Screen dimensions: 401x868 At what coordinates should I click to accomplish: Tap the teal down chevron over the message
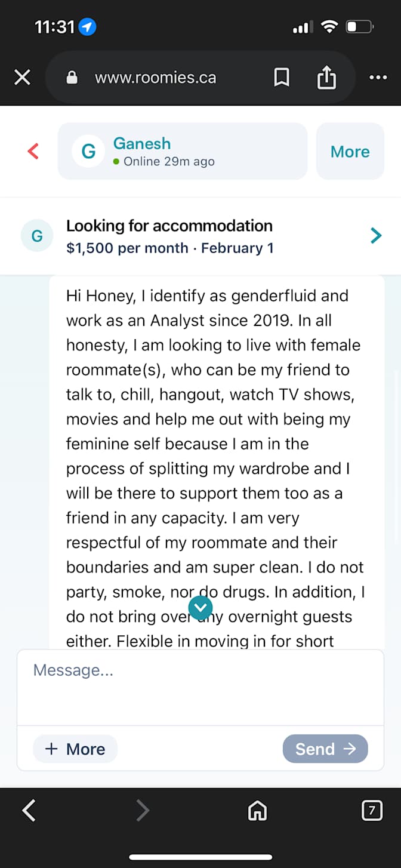click(x=200, y=608)
